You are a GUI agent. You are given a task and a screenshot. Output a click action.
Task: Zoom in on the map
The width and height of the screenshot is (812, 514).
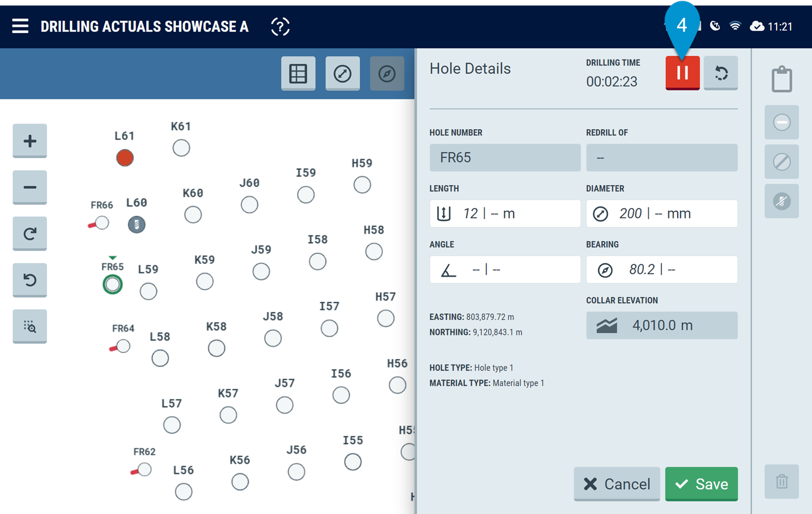coord(30,141)
